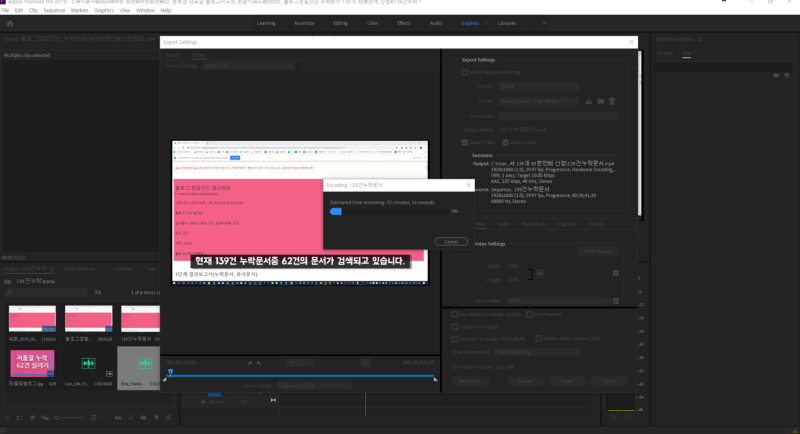Screen dimensions: 800x434
Task: Click the encoding progress bar
Action: point(389,211)
